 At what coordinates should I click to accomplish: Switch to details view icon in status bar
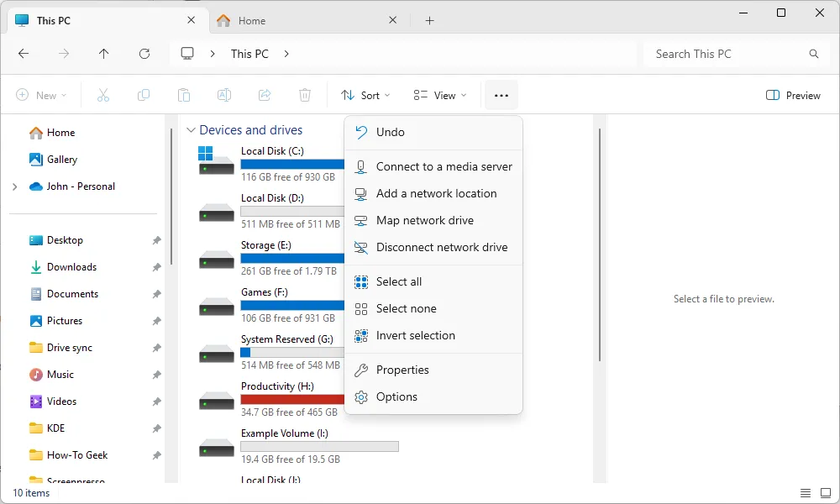coord(806,493)
